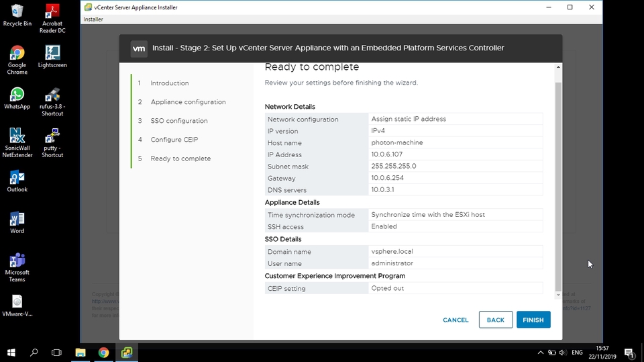Go to step 3 SSO configuration
The height and width of the screenshot is (362, 644).
178,121
